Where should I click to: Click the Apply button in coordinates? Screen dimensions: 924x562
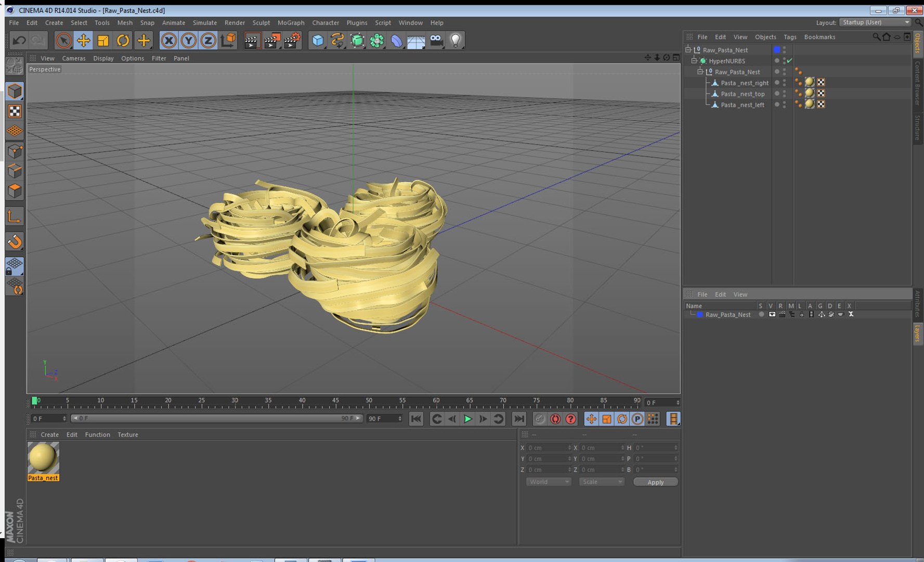[x=655, y=482]
